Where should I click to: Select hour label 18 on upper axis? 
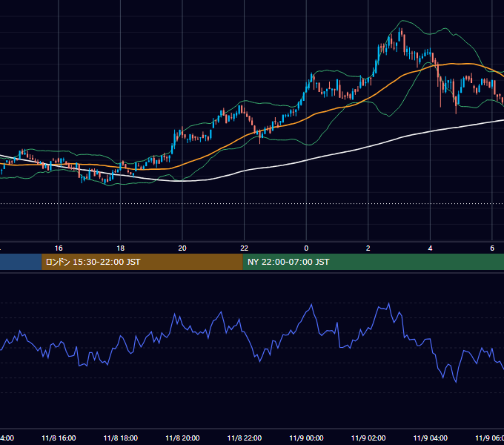coord(120,248)
